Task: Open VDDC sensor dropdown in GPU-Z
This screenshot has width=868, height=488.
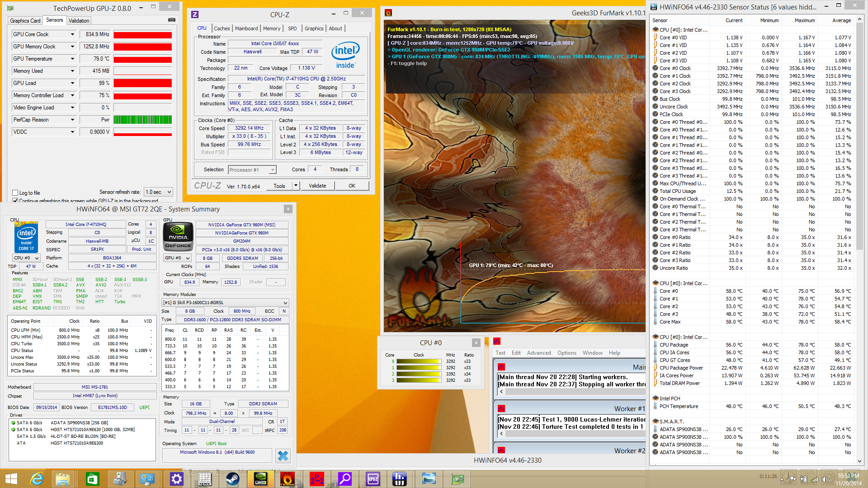Action: (72, 132)
